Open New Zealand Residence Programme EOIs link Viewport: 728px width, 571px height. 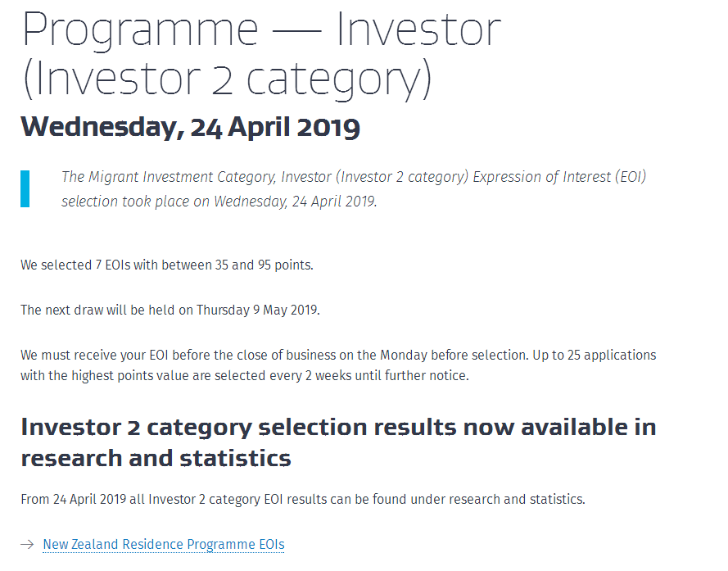pos(164,544)
